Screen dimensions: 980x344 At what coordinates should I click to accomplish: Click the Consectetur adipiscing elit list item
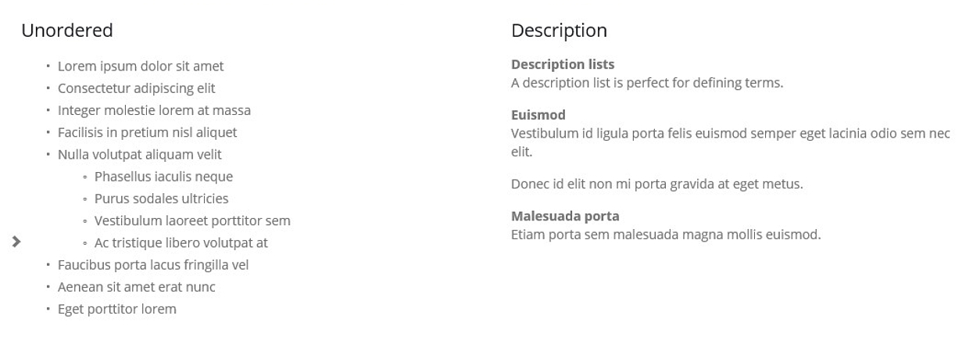pos(137,88)
